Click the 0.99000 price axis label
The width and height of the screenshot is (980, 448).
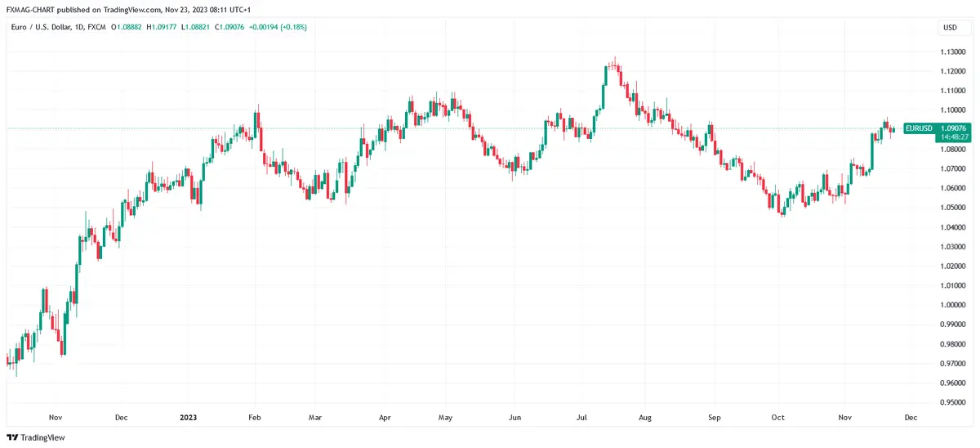click(952, 325)
